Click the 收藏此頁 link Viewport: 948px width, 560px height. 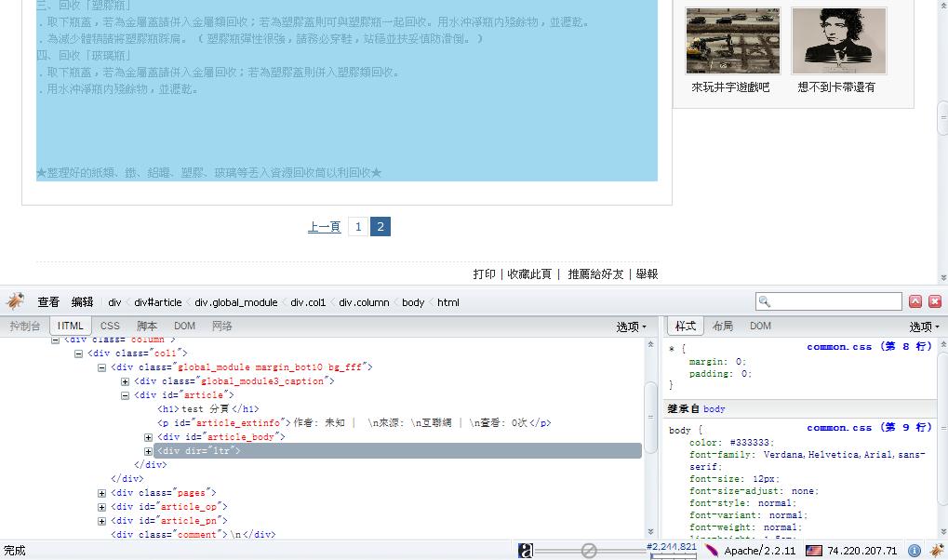(x=529, y=273)
